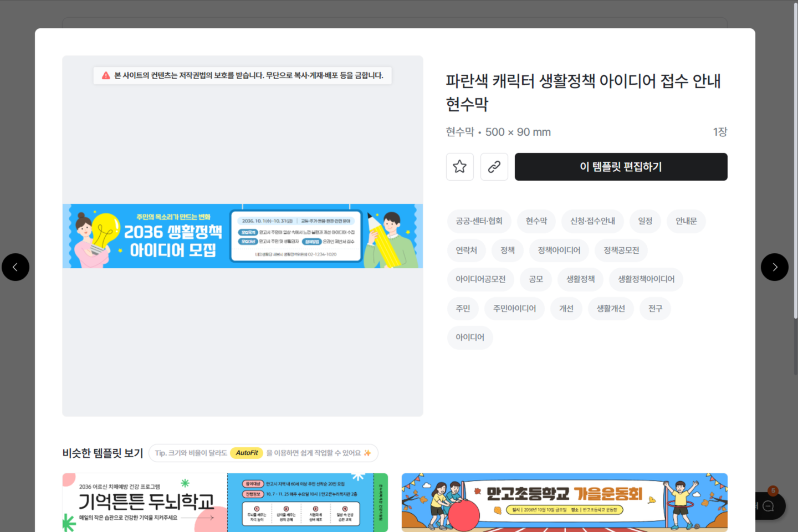Viewport: 798px width, 532px height.
Task: Open the 안내문 tag
Action: tap(686, 221)
